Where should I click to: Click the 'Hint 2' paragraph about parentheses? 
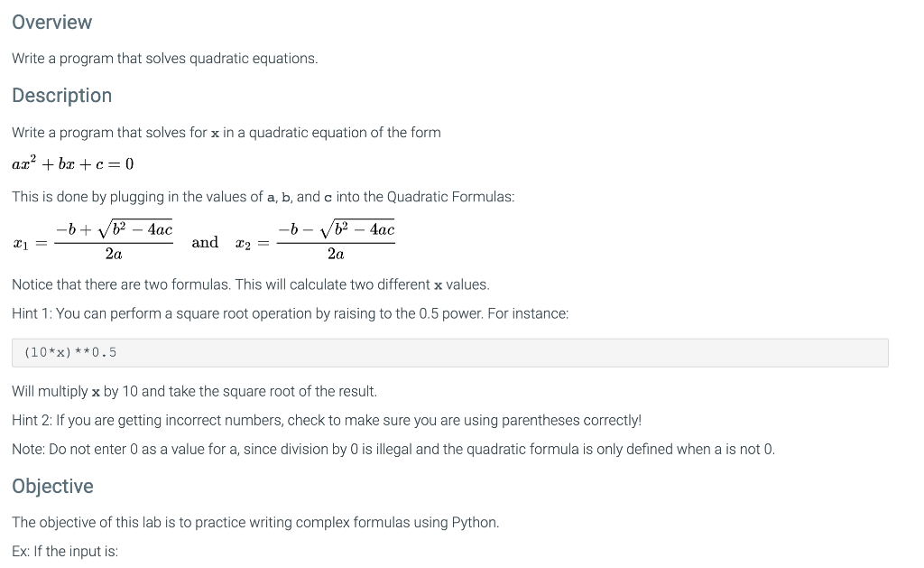327,420
